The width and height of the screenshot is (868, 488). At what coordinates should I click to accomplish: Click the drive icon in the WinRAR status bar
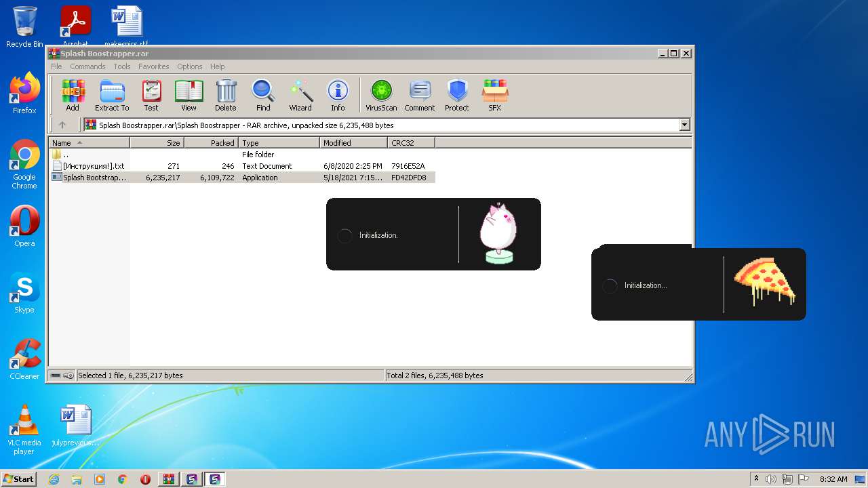coord(55,375)
